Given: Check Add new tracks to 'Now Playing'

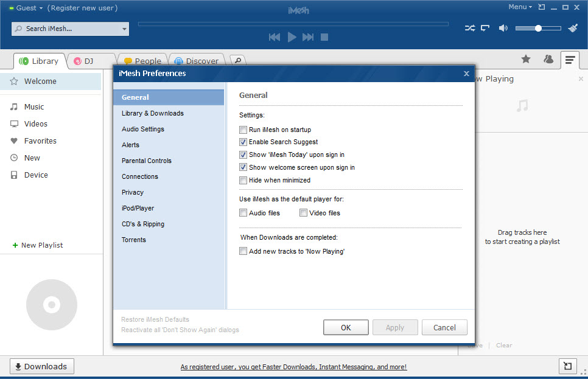Looking at the screenshot, I should (x=243, y=251).
